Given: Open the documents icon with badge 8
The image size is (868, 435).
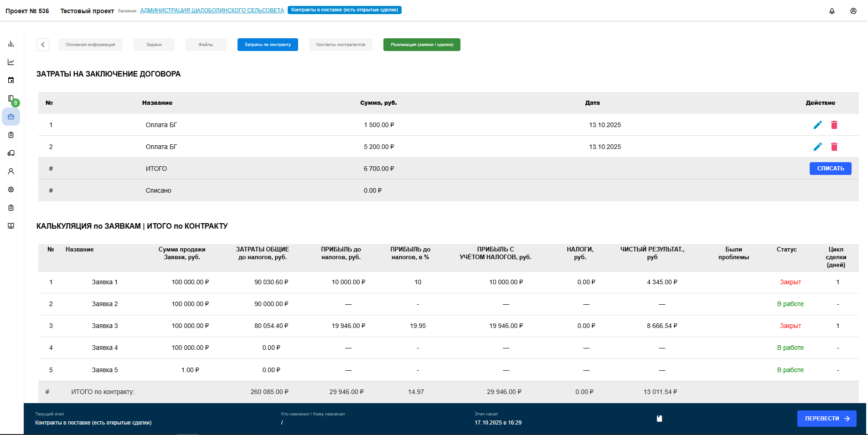Looking at the screenshot, I should coord(11,98).
